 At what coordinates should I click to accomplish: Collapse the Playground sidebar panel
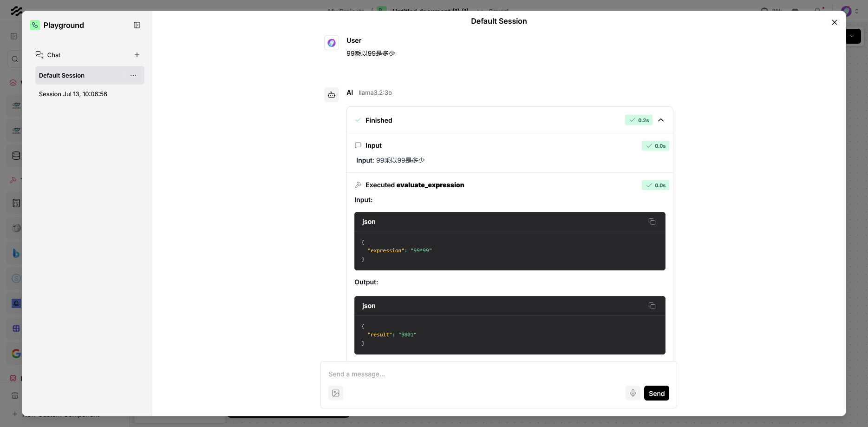(137, 25)
